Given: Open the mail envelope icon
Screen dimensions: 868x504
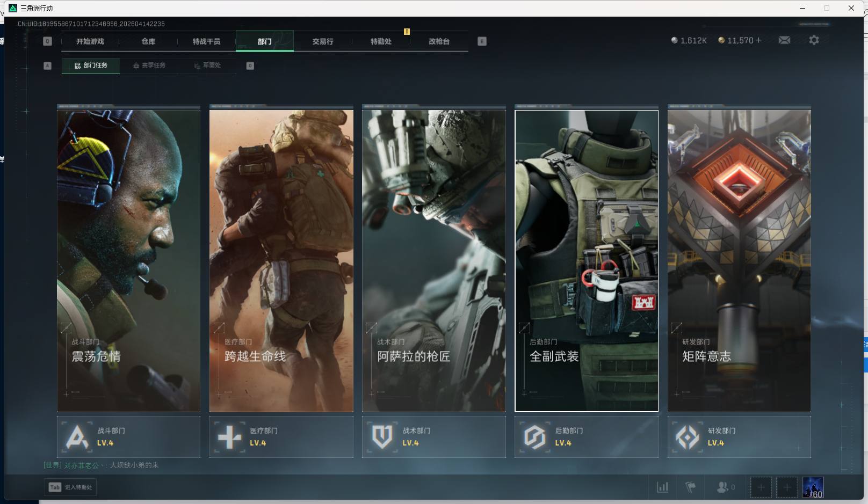Looking at the screenshot, I should (784, 40).
